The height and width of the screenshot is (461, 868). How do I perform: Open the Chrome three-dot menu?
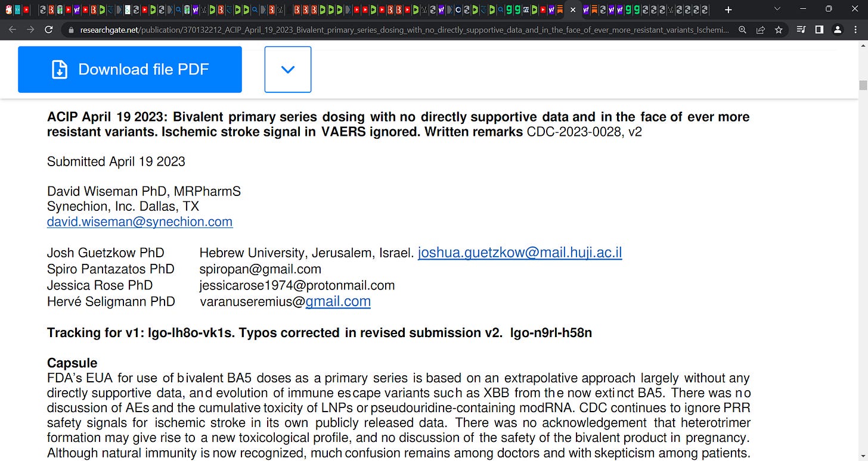coord(856,29)
